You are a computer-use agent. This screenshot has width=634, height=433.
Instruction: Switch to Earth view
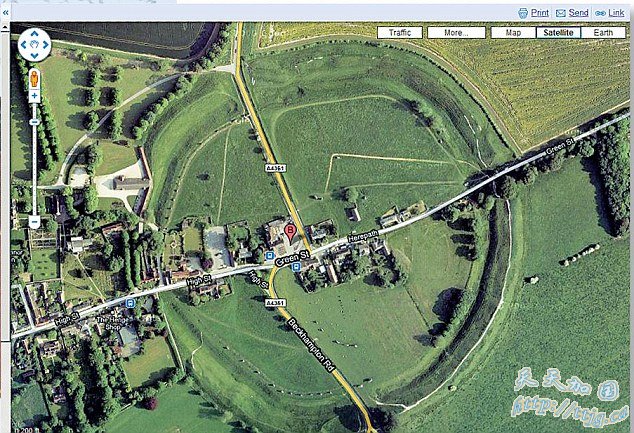(x=603, y=33)
